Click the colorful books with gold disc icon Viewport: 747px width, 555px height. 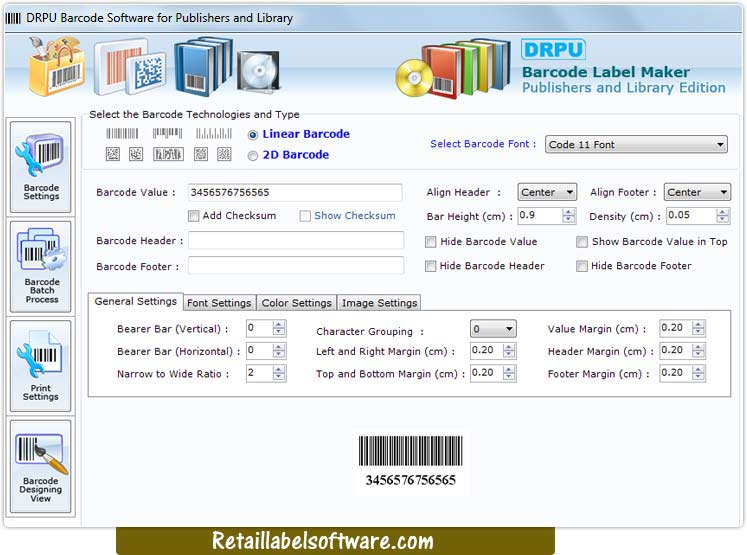[x=453, y=69]
